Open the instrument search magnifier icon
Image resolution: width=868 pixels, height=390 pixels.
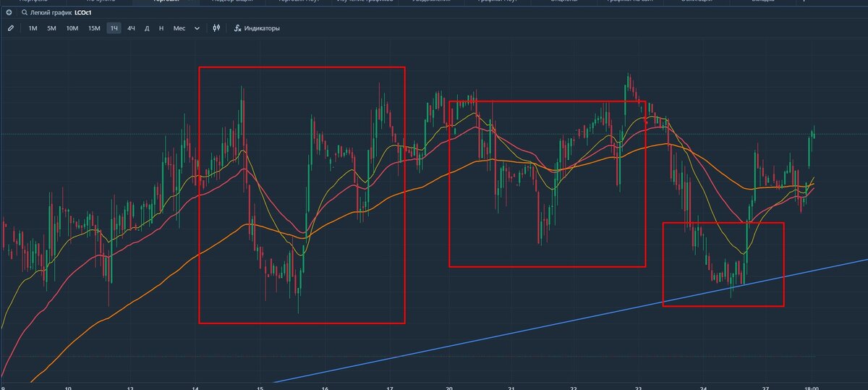(x=25, y=13)
